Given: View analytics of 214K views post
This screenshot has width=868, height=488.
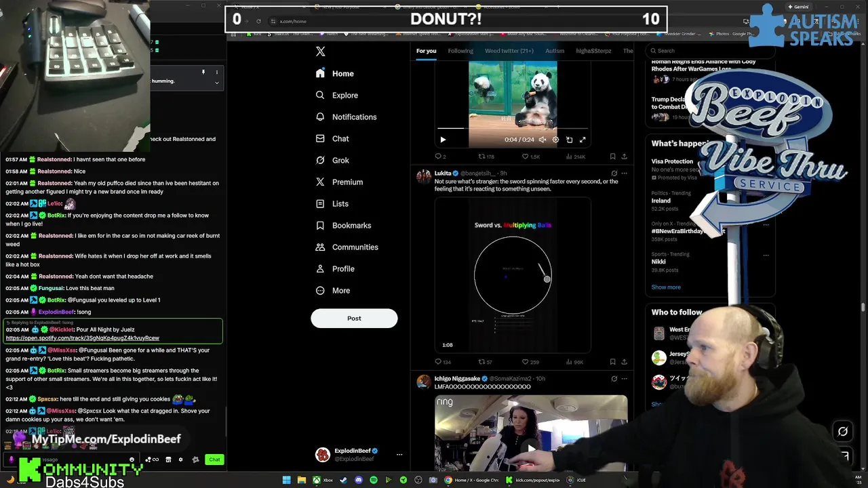Looking at the screenshot, I should [575, 157].
